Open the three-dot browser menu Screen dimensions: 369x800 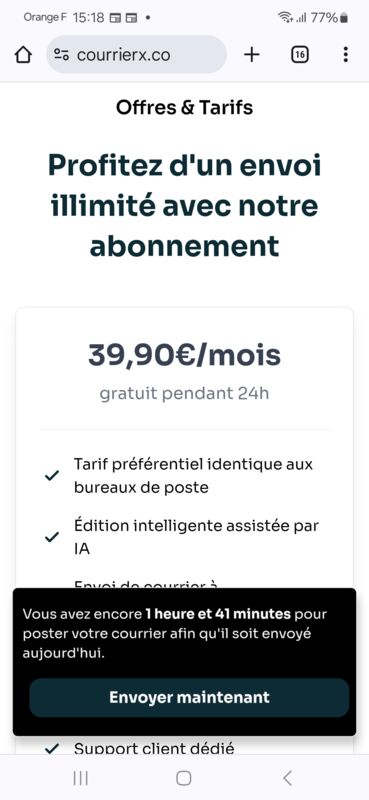coord(346,55)
